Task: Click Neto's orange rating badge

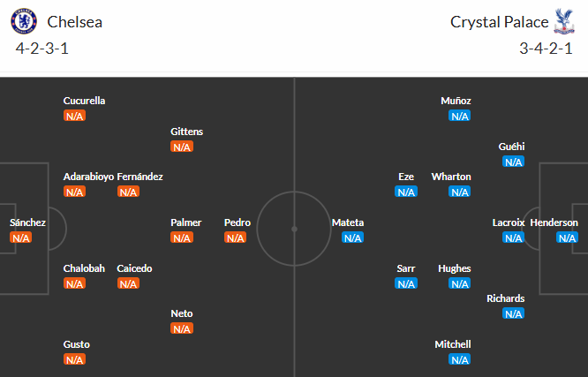Action: 182,328
